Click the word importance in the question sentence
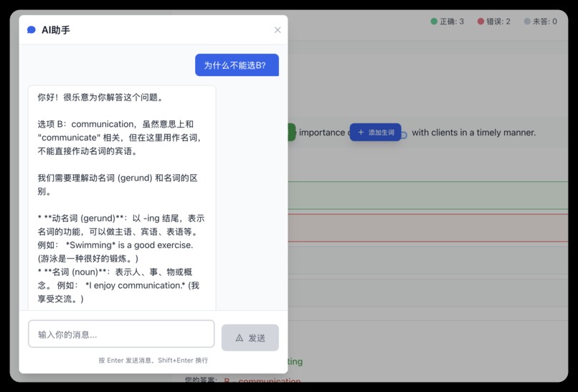The height and width of the screenshot is (392, 578). [x=322, y=133]
